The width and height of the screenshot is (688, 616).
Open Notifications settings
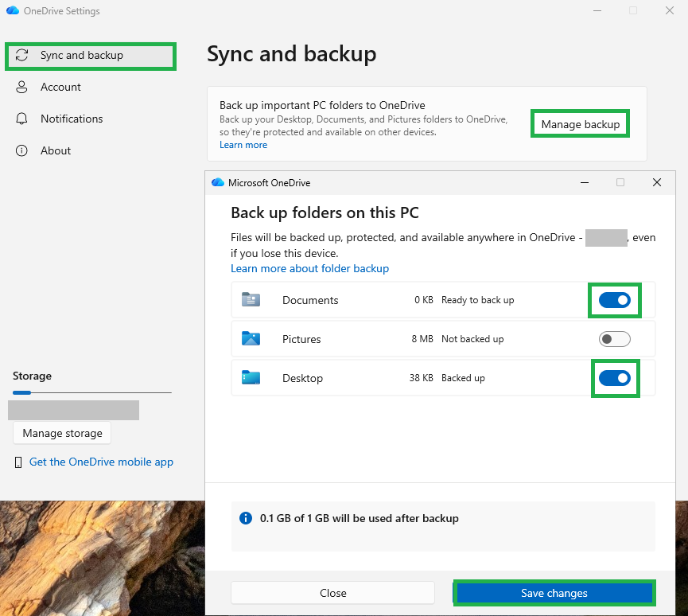point(72,119)
